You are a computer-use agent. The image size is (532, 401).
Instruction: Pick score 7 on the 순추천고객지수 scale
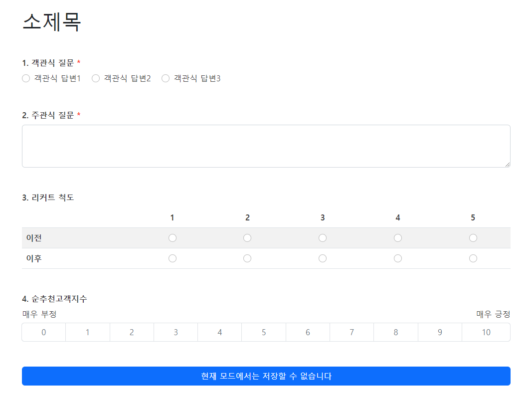point(352,332)
